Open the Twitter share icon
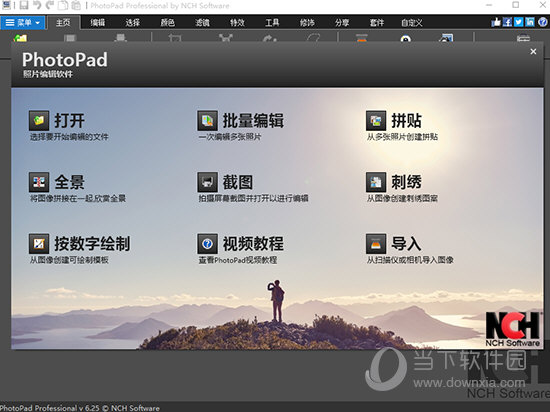The height and width of the screenshot is (412, 550). point(519,22)
